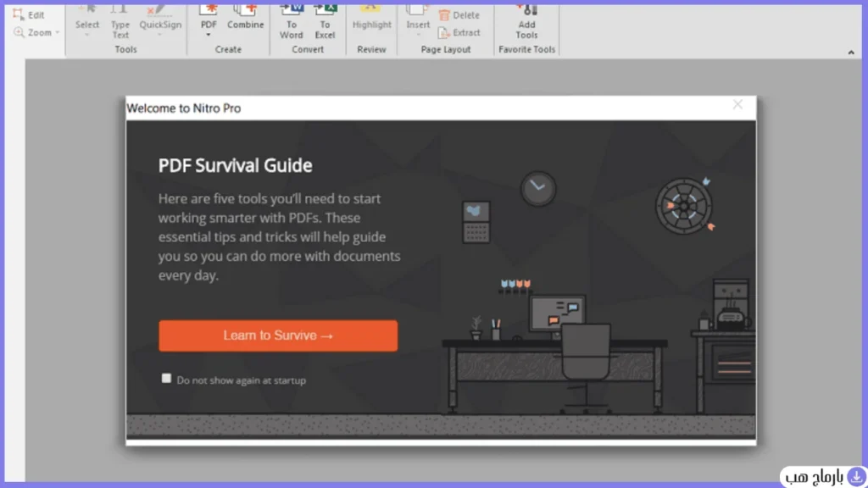Delete pages from the document

point(459,15)
